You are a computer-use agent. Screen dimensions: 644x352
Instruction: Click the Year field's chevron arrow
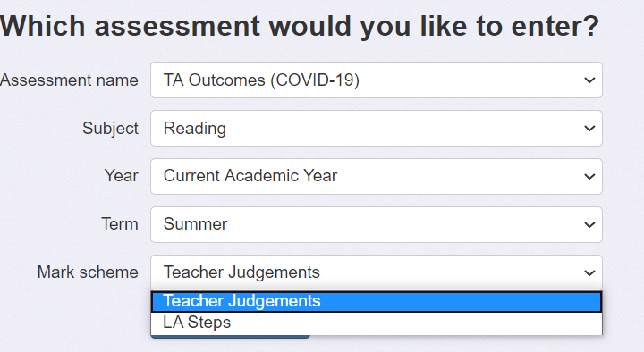point(589,177)
